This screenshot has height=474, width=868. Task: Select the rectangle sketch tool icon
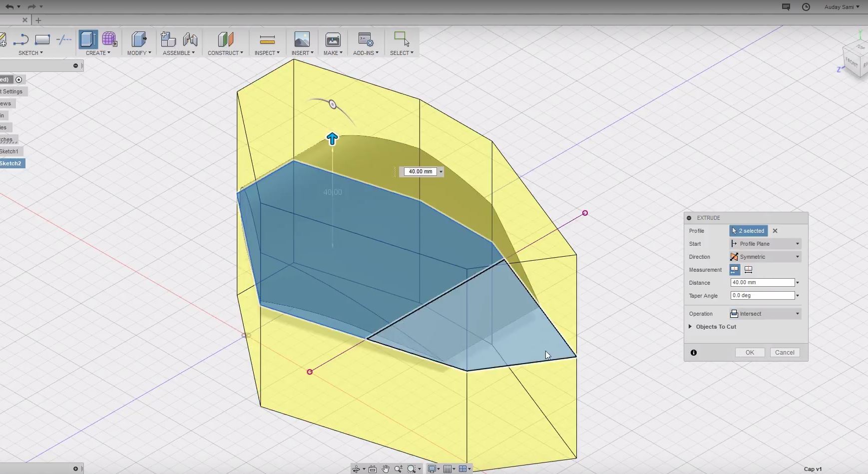point(42,39)
